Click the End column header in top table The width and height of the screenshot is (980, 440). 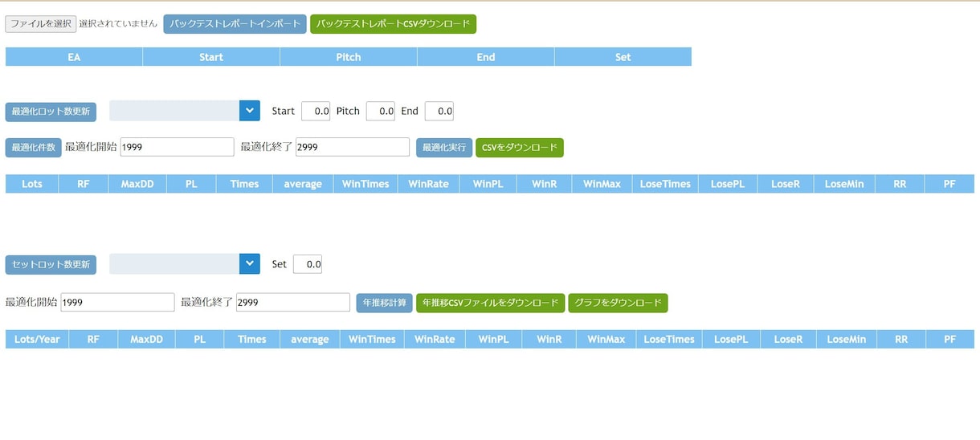click(x=486, y=57)
